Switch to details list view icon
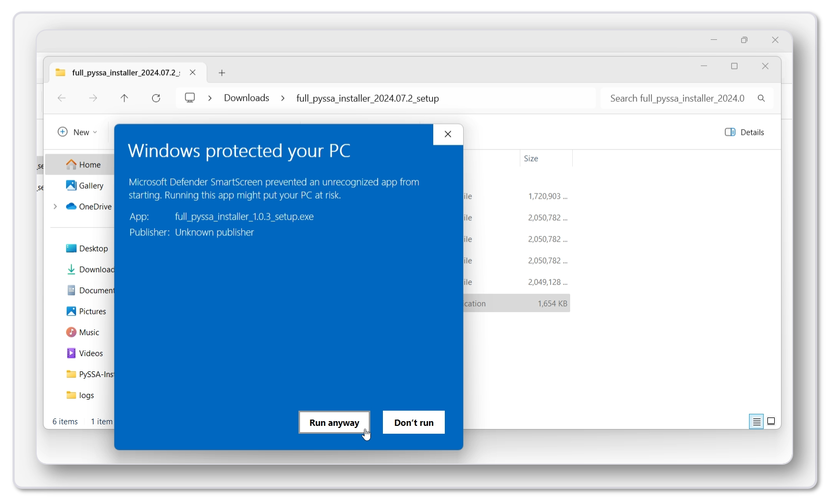This screenshot has width=834, height=504. [756, 422]
